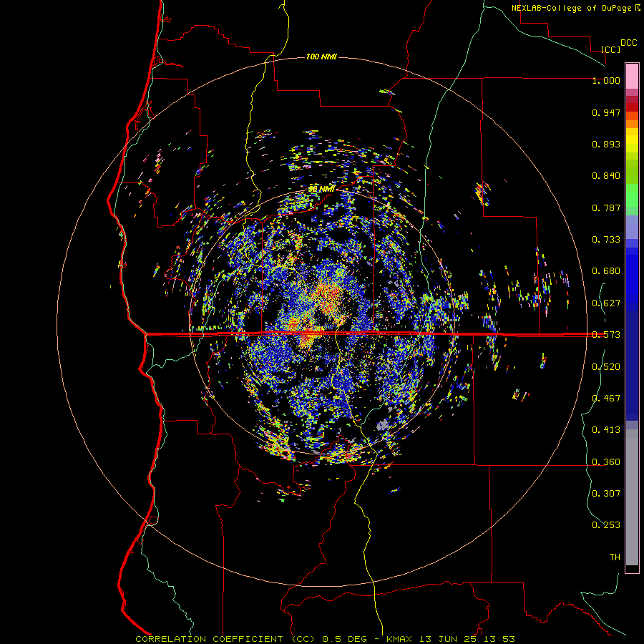Select the 1.000 legend value
Image resolution: width=644 pixels, height=644 pixels.
[606, 80]
